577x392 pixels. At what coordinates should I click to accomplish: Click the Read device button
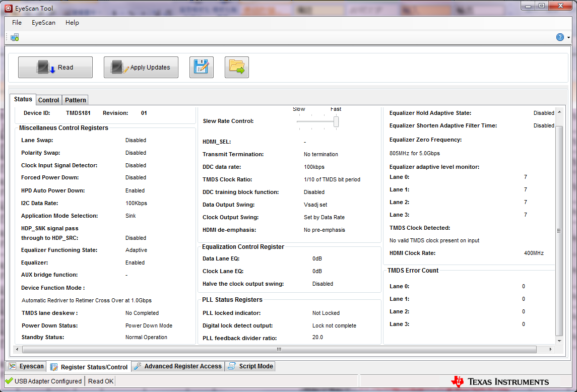(x=55, y=68)
